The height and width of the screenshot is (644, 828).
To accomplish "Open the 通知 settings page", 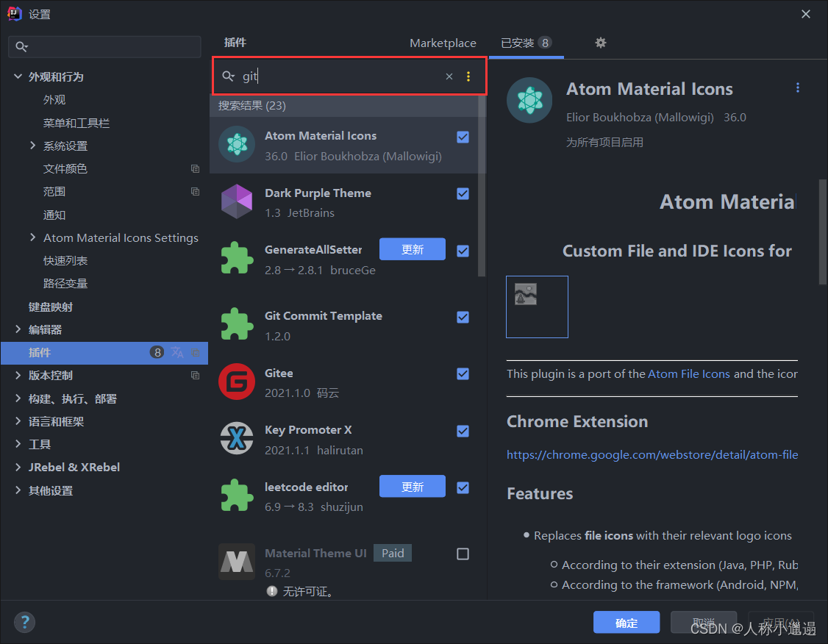I will (54, 215).
